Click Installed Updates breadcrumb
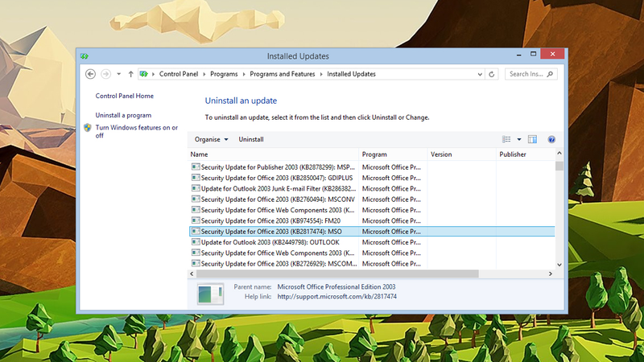The height and width of the screenshot is (362, 644). pos(351,74)
